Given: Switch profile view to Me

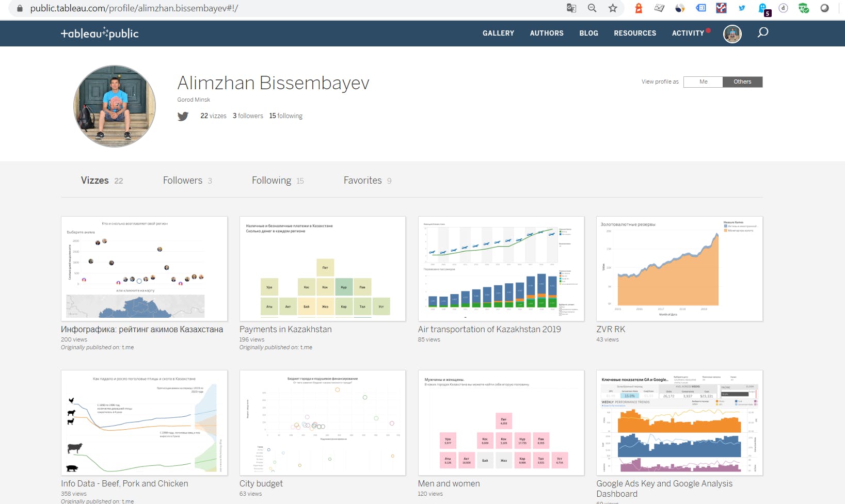Looking at the screenshot, I should (x=703, y=82).
